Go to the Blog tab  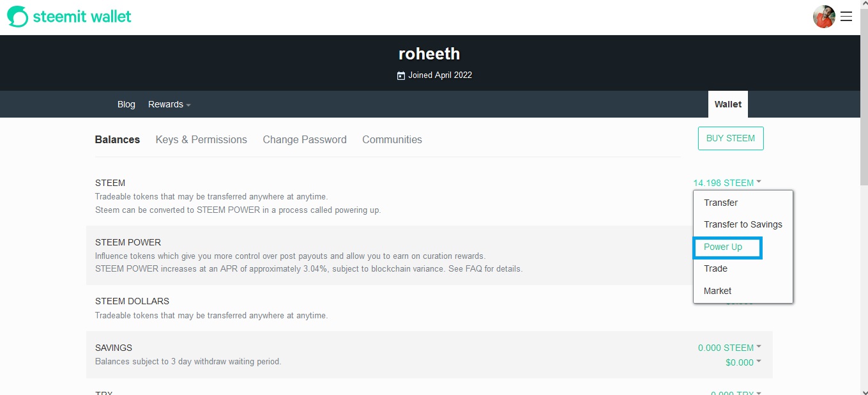tap(126, 104)
